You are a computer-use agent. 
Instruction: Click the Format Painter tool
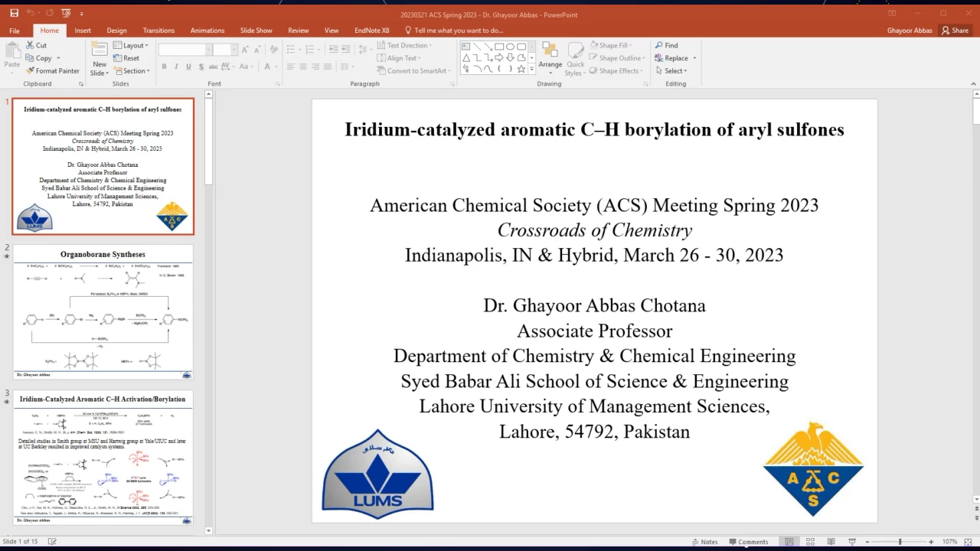[x=52, y=70]
